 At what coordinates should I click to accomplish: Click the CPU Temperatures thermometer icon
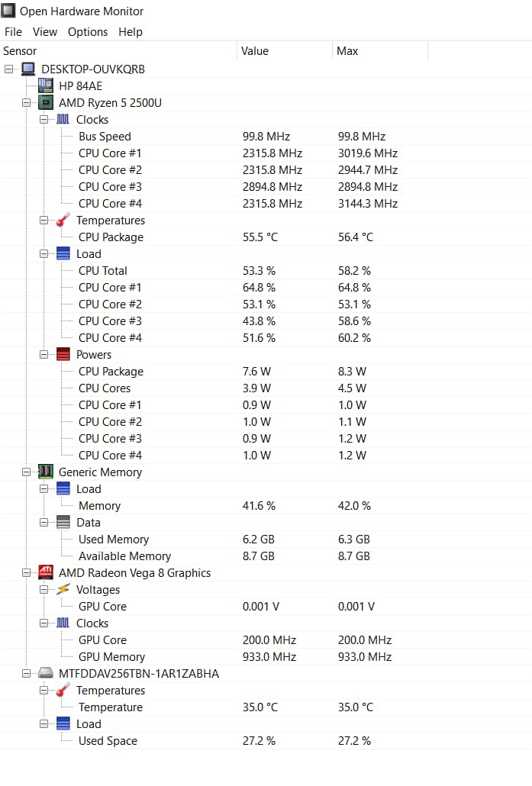[63, 221]
